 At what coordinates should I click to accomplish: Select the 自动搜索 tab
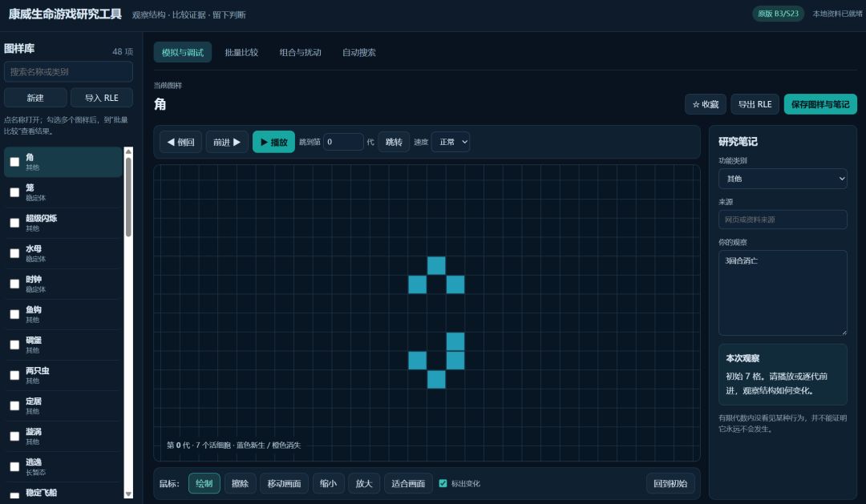[x=359, y=52]
